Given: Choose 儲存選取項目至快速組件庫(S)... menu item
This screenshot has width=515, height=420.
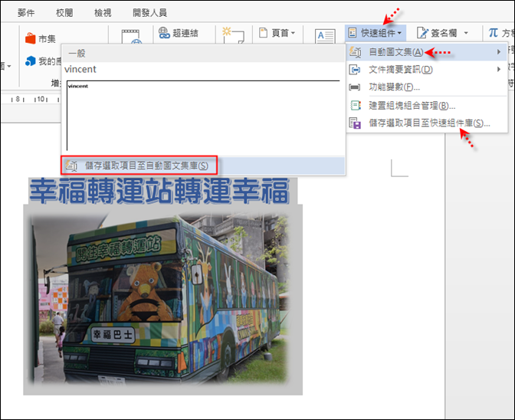Looking at the screenshot, I should [427, 123].
